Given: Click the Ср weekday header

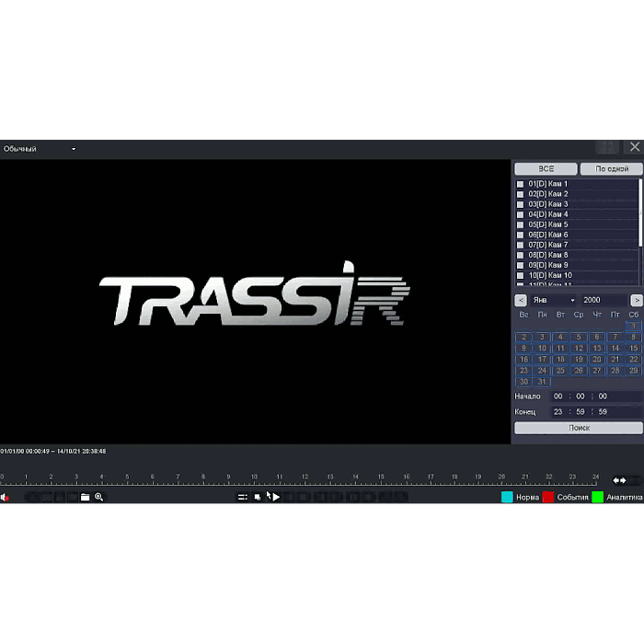Looking at the screenshot, I should point(579,315).
